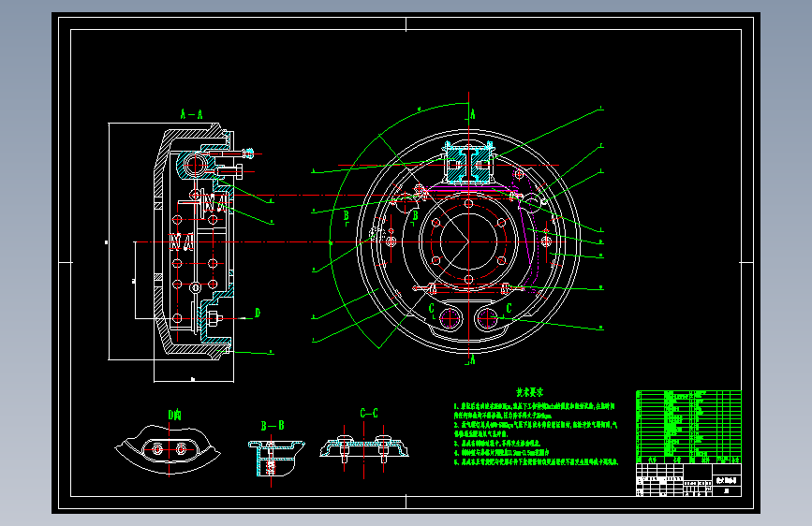The height and width of the screenshot is (526, 812).
Task: Click the D向 view title
Action: (174, 415)
